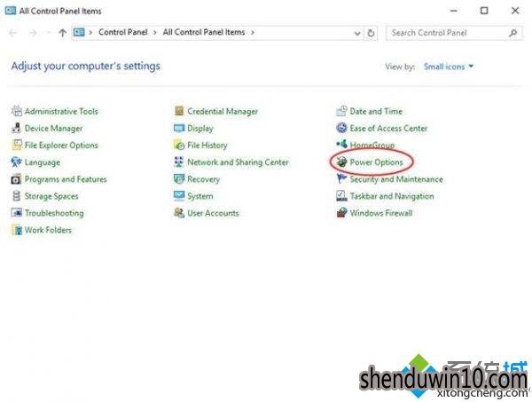Click the Taskbar and Navigation icon

click(341, 196)
